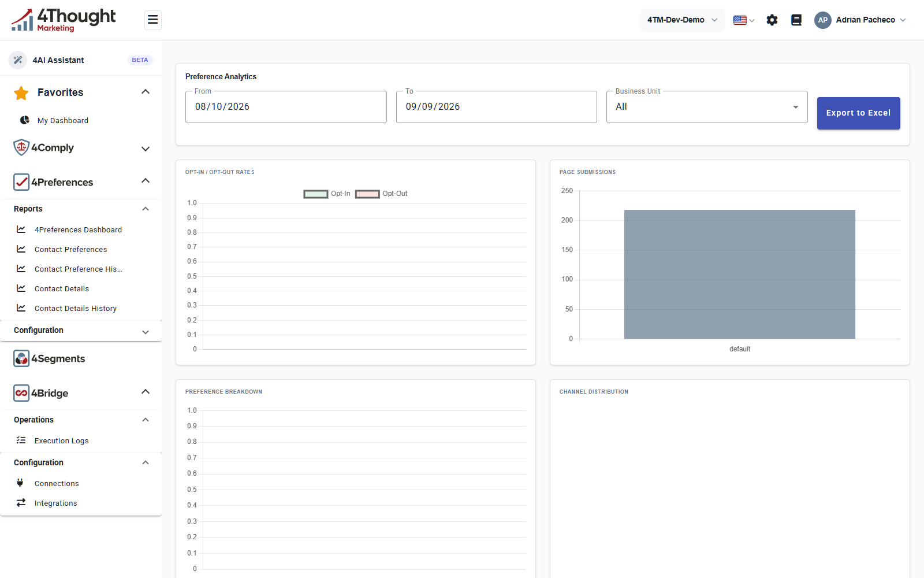Collapse the Operations group chevron
This screenshot has width=924, height=578.
146,420
